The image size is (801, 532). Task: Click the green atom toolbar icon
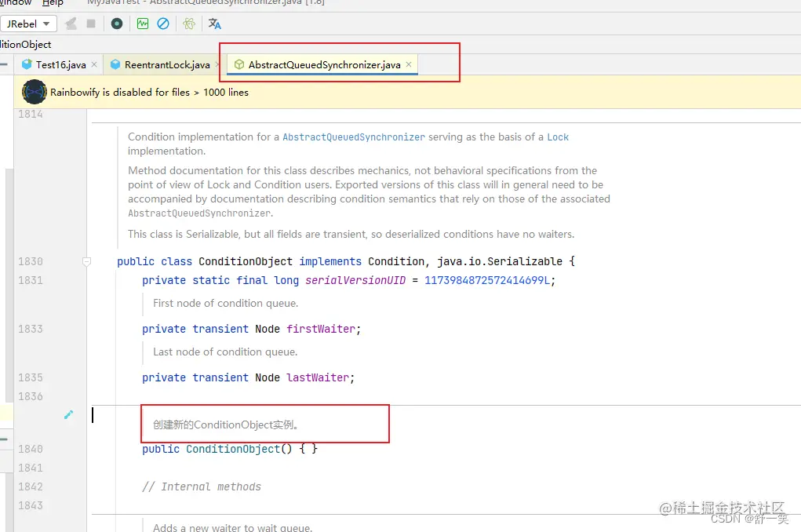click(x=189, y=24)
